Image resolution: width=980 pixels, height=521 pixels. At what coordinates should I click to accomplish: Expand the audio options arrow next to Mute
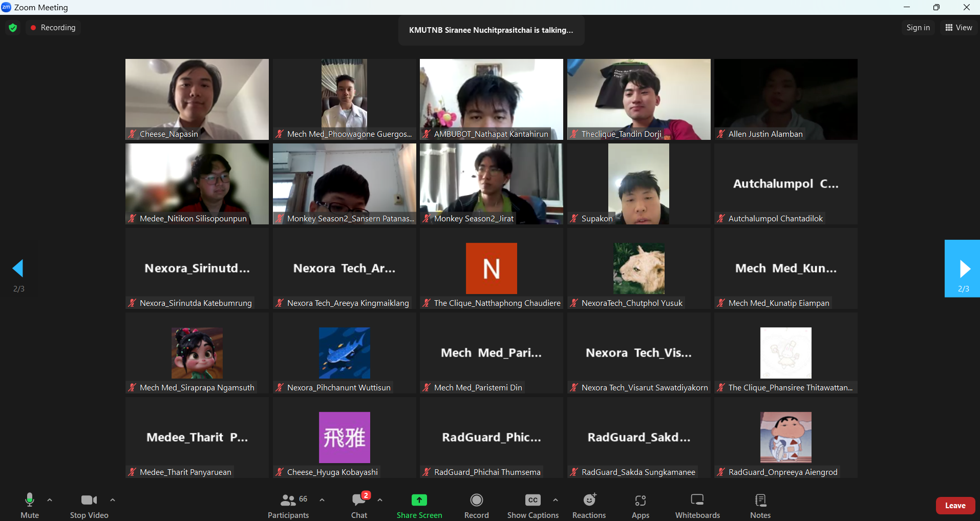pos(50,500)
